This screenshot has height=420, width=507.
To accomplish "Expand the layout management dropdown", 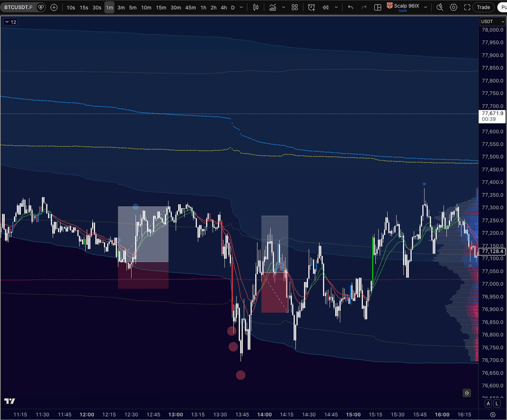I will (x=425, y=7).
